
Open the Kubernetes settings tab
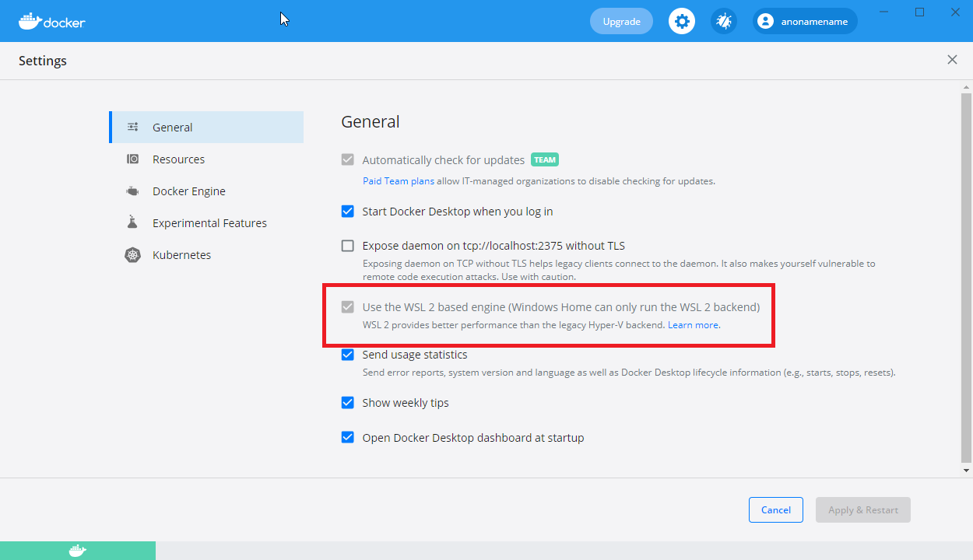pos(206,254)
